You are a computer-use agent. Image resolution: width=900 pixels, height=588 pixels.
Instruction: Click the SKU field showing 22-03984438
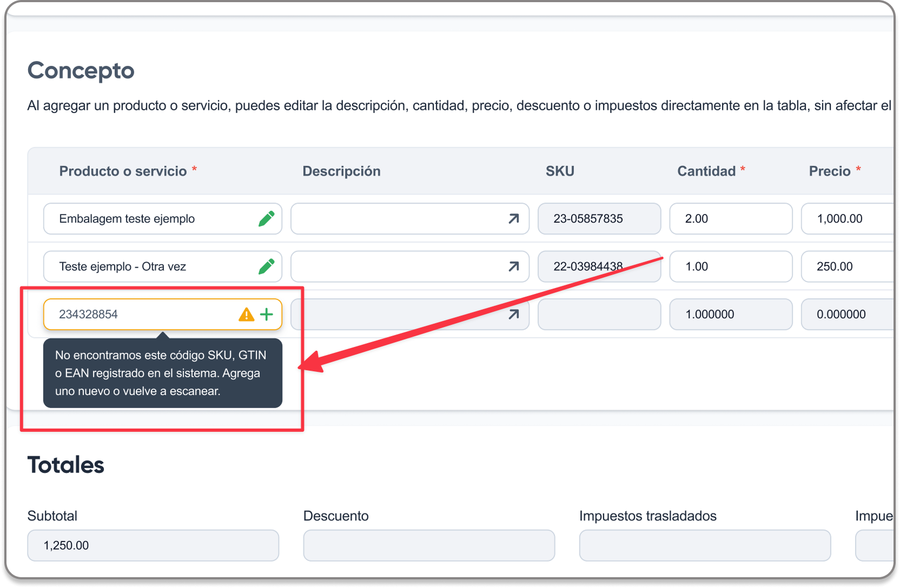[599, 266]
